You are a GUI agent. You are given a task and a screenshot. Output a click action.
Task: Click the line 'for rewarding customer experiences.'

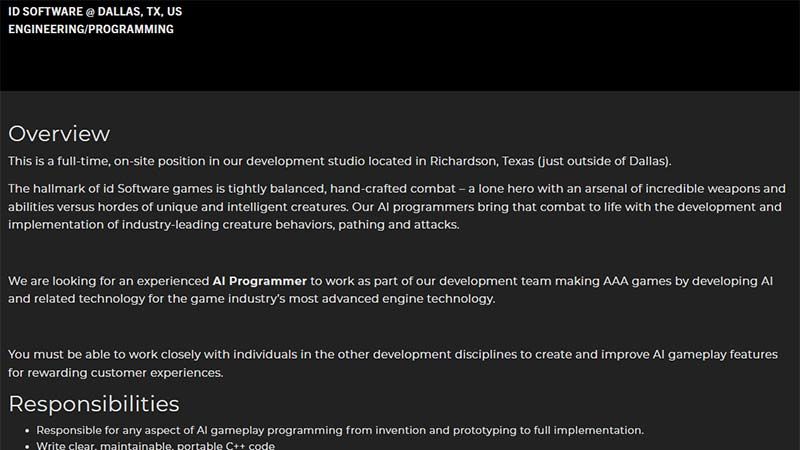click(115, 372)
